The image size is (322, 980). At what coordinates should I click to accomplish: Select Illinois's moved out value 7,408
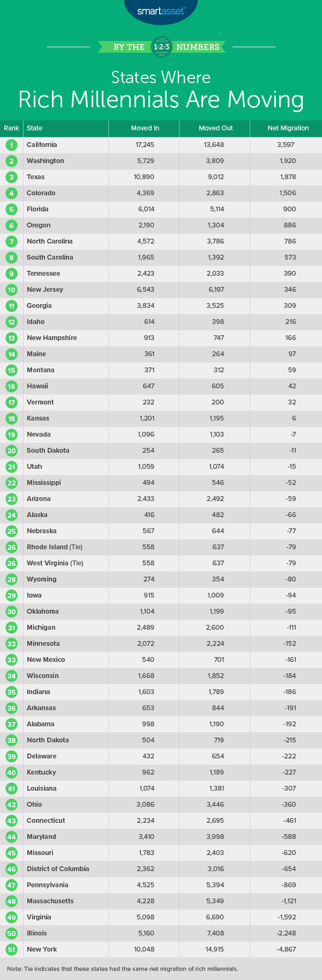216,933
